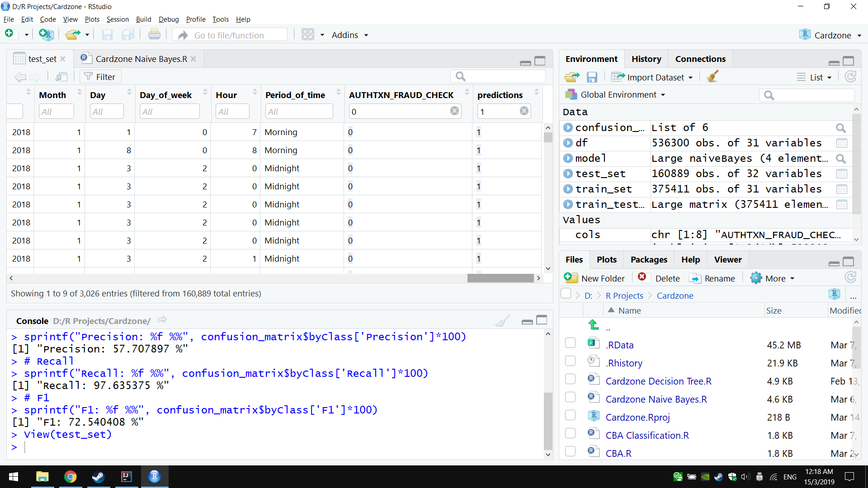The height and width of the screenshot is (488, 868).
Task: Clear the environment using the broom icon
Action: click(711, 76)
